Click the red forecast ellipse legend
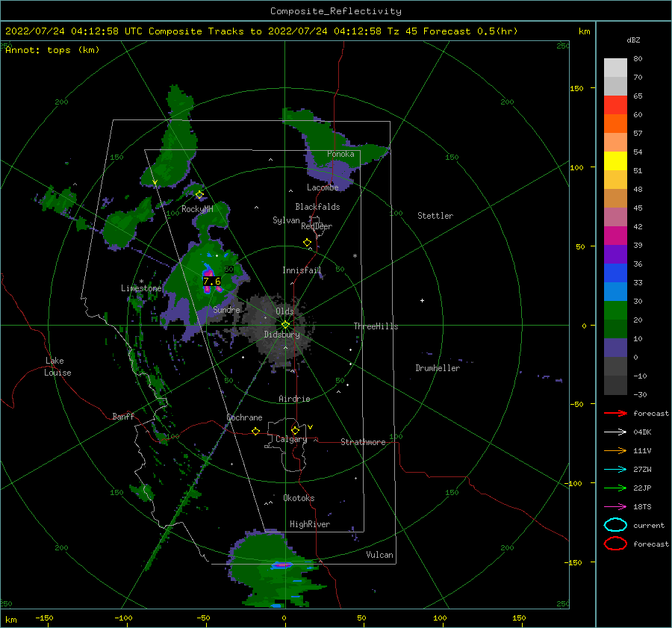 point(615,544)
